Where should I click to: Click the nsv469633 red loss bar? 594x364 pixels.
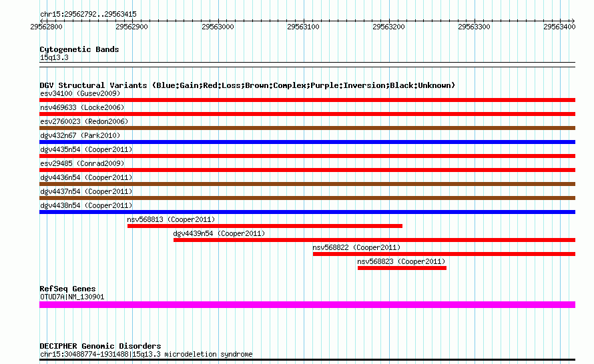tap(307, 114)
